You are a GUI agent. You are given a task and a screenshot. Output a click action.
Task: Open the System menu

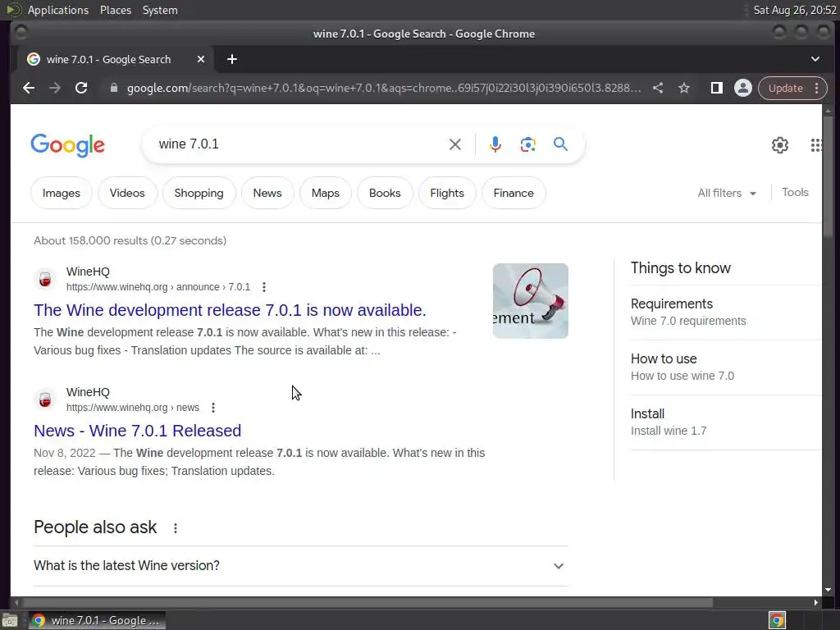click(160, 10)
